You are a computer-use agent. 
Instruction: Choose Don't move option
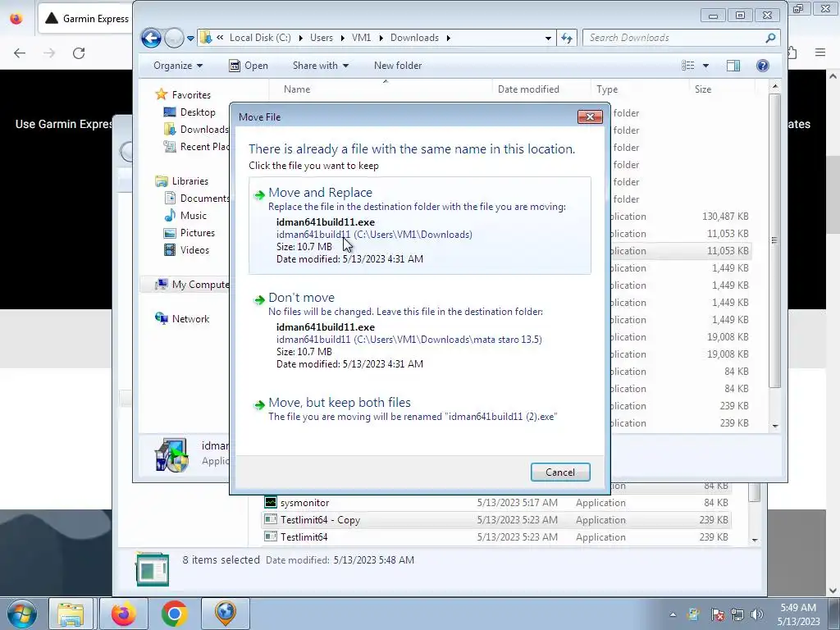tap(419, 331)
